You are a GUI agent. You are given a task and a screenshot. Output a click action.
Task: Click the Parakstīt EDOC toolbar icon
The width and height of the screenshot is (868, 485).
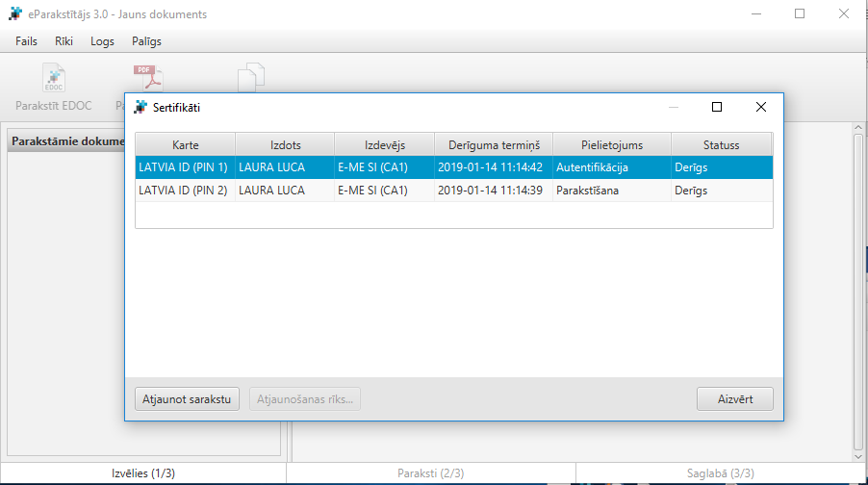point(54,79)
